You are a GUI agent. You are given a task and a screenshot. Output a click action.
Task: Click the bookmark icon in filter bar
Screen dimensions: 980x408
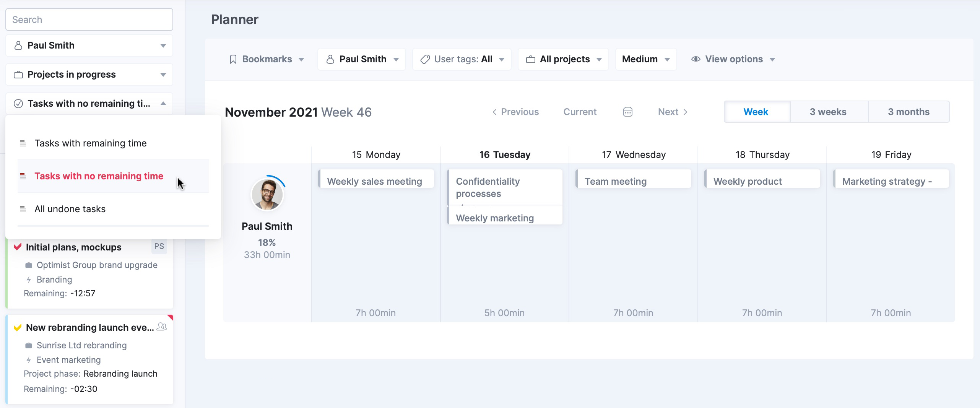233,59
